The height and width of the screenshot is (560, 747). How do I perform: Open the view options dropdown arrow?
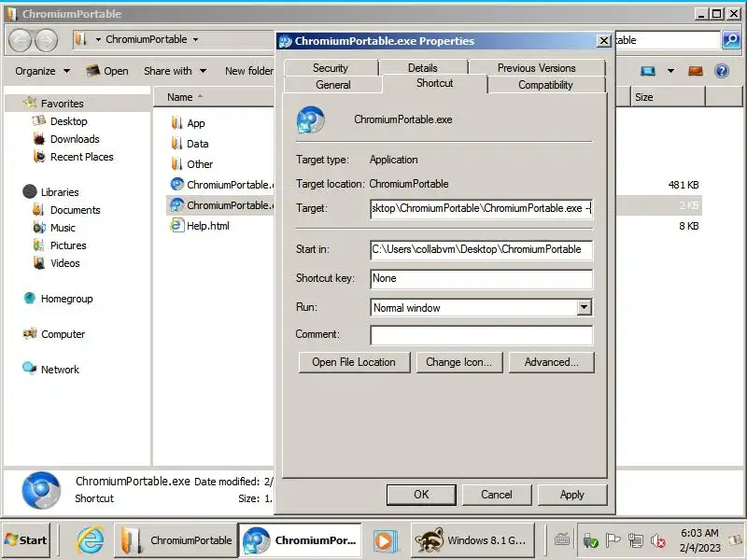click(x=670, y=72)
